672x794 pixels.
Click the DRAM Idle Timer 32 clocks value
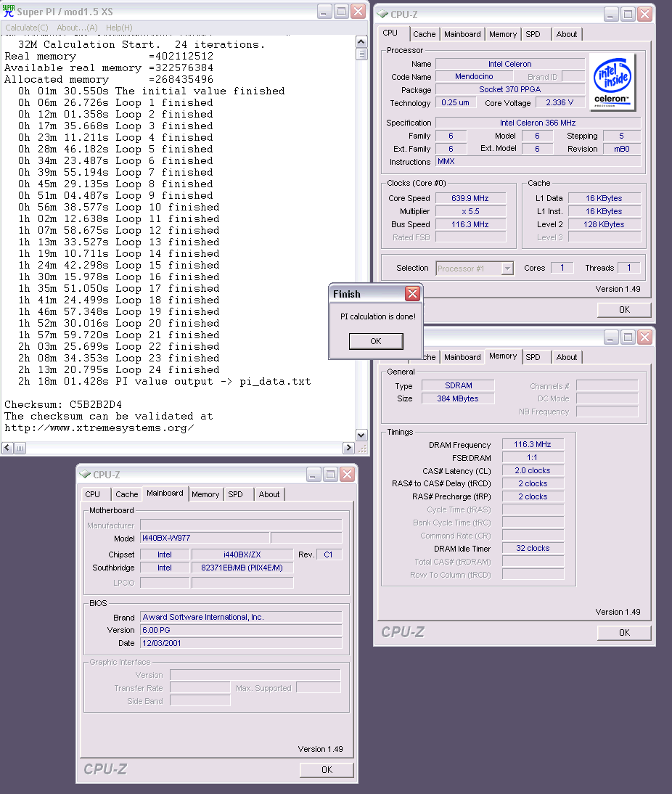click(x=533, y=548)
